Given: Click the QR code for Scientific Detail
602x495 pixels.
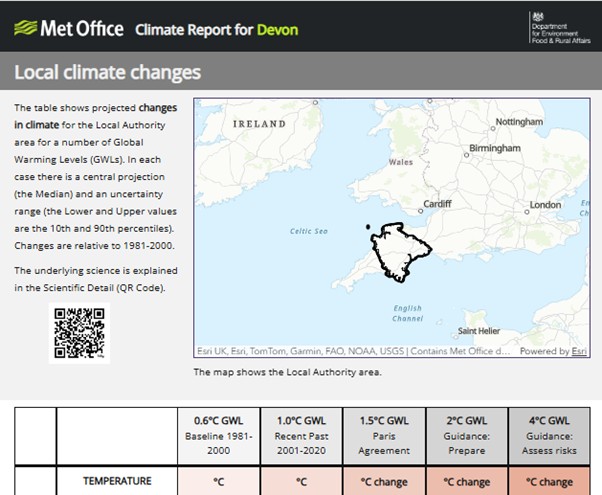Looking at the screenshot, I should tap(79, 331).
